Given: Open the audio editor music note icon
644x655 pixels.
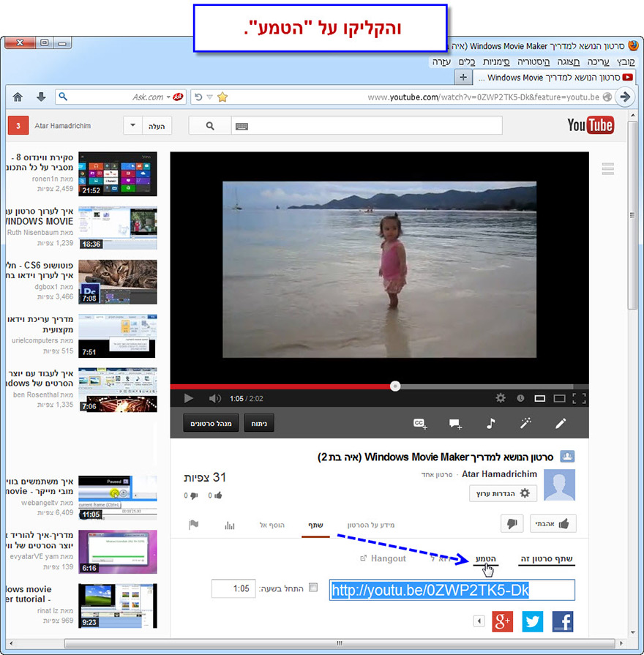Looking at the screenshot, I should coord(490,423).
